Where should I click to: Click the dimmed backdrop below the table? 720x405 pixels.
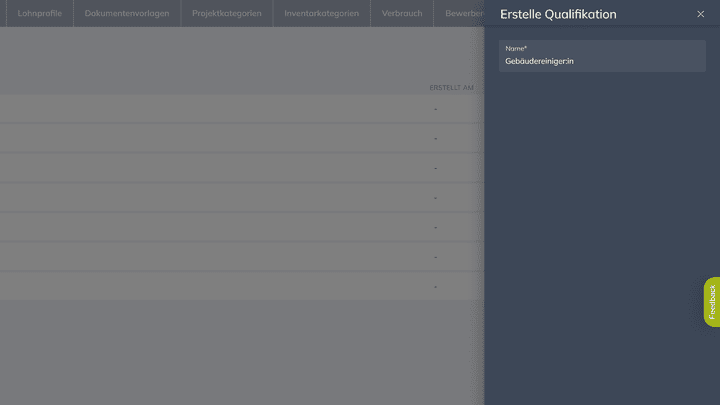240,350
